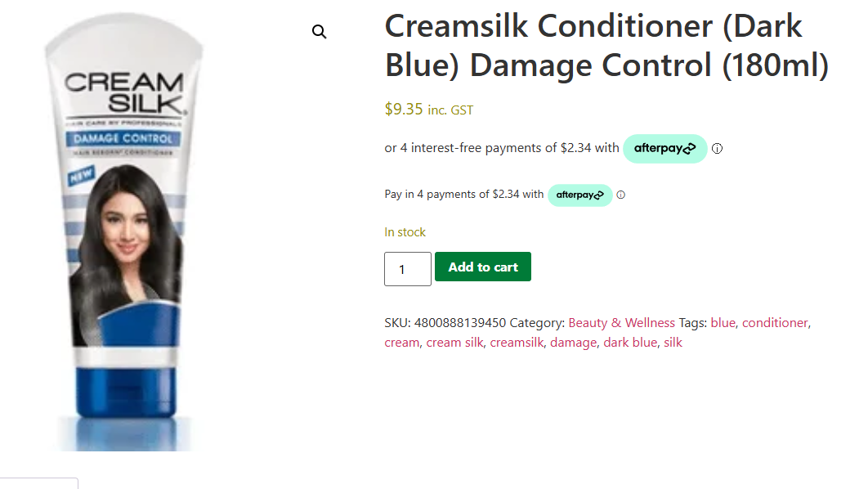Select the dark blue tag
The image size is (868, 489).
630,342
